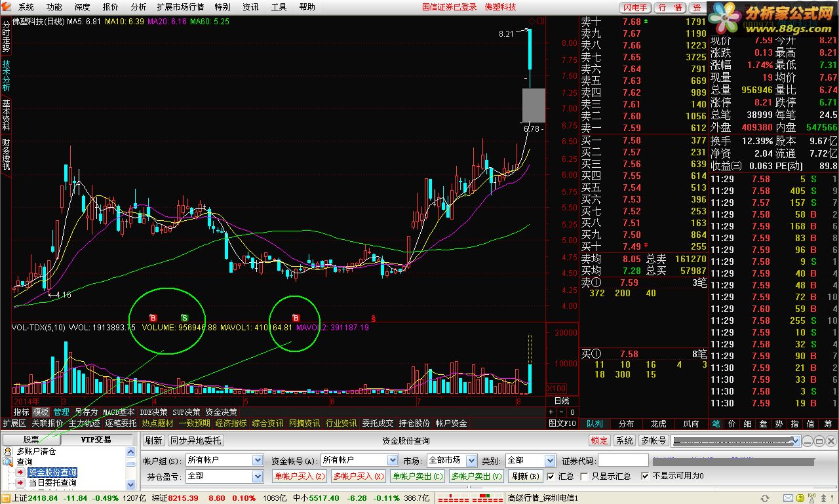Switch to the 风向 tab
The height and width of the screenshot is (504, 839).
click(x=692, y=424)
